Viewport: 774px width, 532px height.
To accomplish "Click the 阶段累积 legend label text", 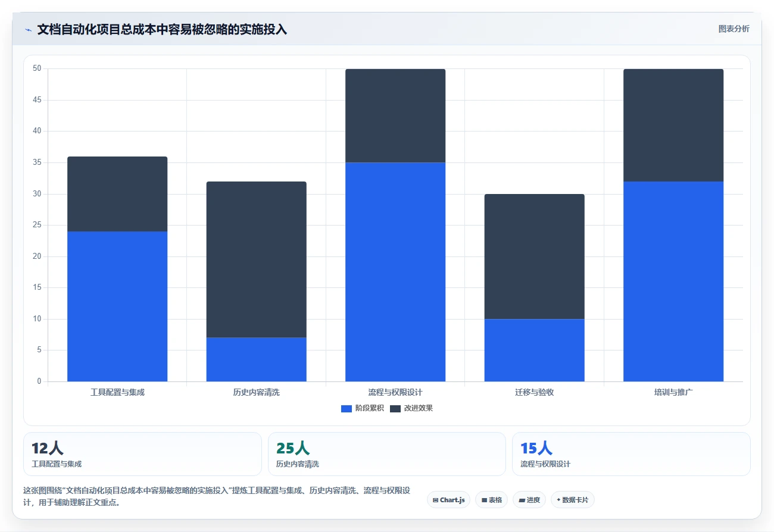I will pos(369,408).
